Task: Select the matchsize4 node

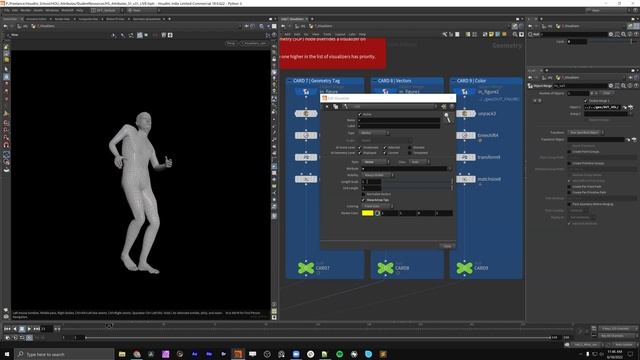Action: tap(465, 179)
